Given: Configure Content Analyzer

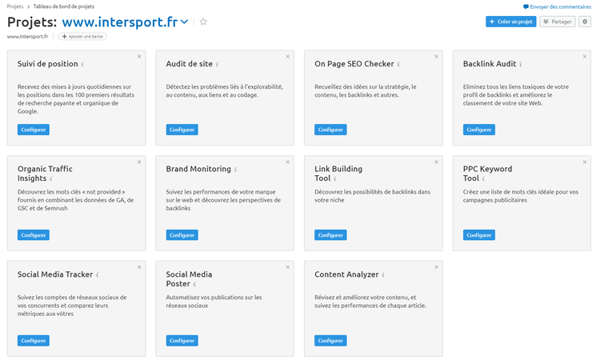Looking at the screenshot, I should [x=330, y=341].
